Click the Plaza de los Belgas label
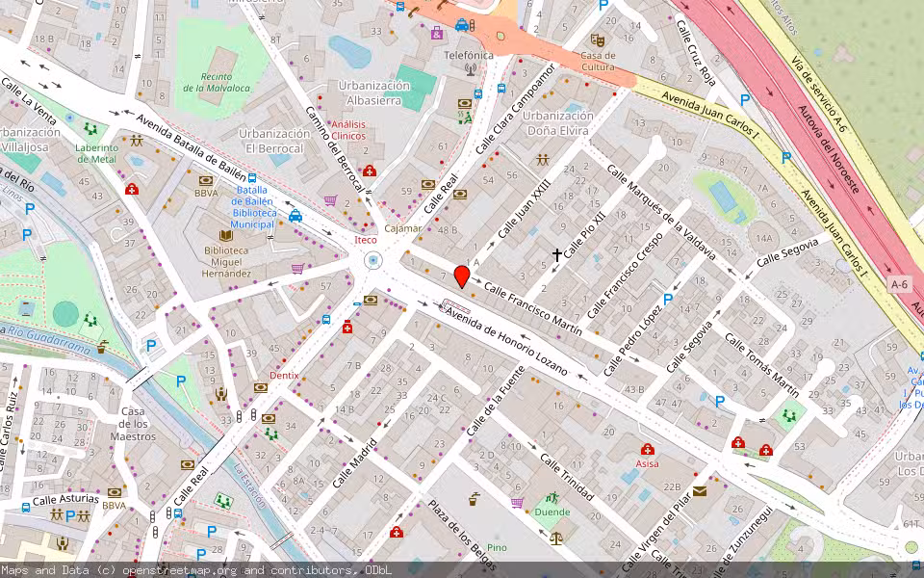This screenshot has height=578, width=924. click(x=462, y=535)
